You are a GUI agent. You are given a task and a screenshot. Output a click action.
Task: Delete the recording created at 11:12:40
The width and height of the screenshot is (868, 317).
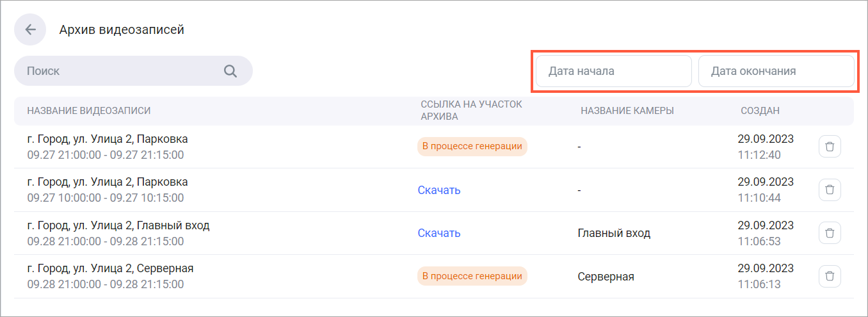[830, 147]
